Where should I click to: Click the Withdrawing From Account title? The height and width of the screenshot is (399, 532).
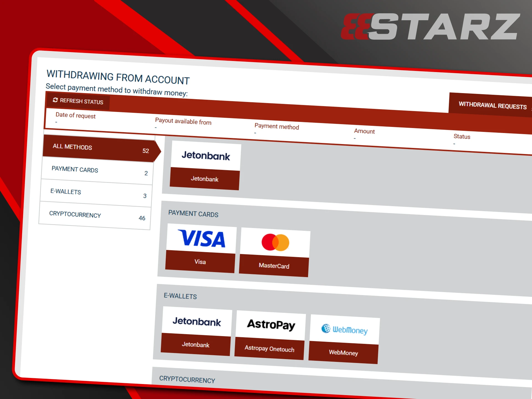tap(118, 77)
